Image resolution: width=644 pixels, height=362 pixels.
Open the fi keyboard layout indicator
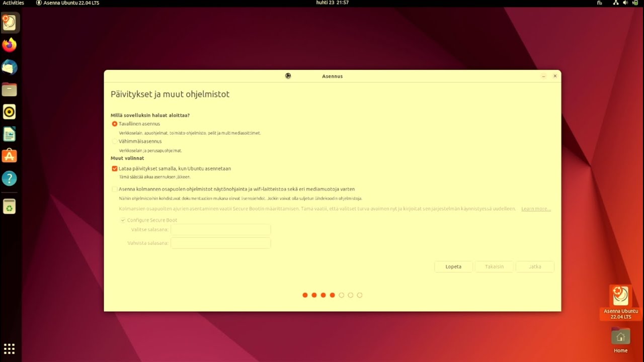pyautogui.click(x=600, y=3)
